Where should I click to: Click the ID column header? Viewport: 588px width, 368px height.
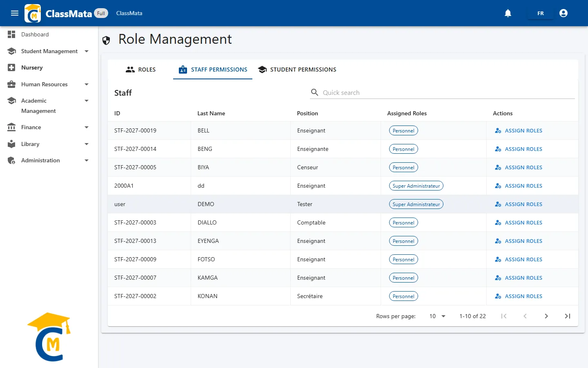pyautogui.click(x=117, y=113)
